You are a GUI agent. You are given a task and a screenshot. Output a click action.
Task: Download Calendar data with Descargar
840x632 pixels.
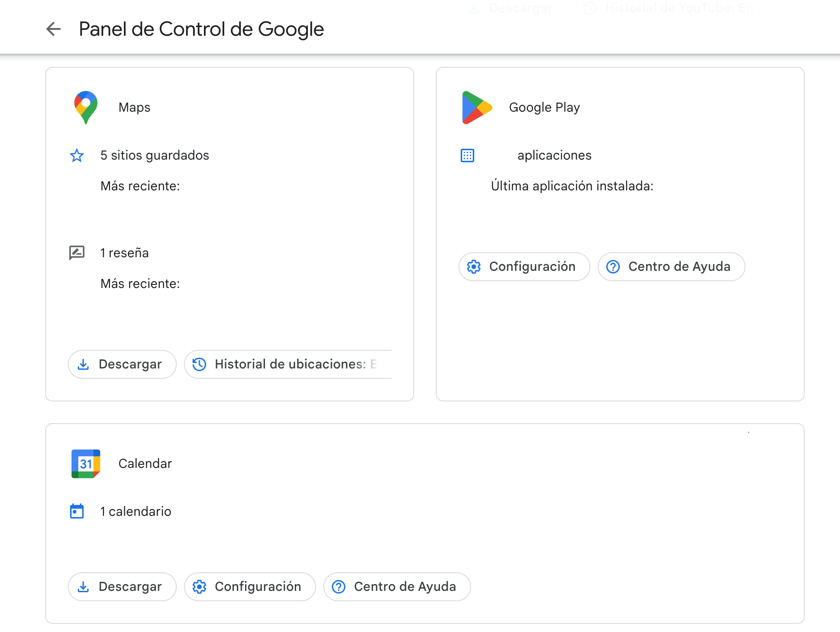122,587
